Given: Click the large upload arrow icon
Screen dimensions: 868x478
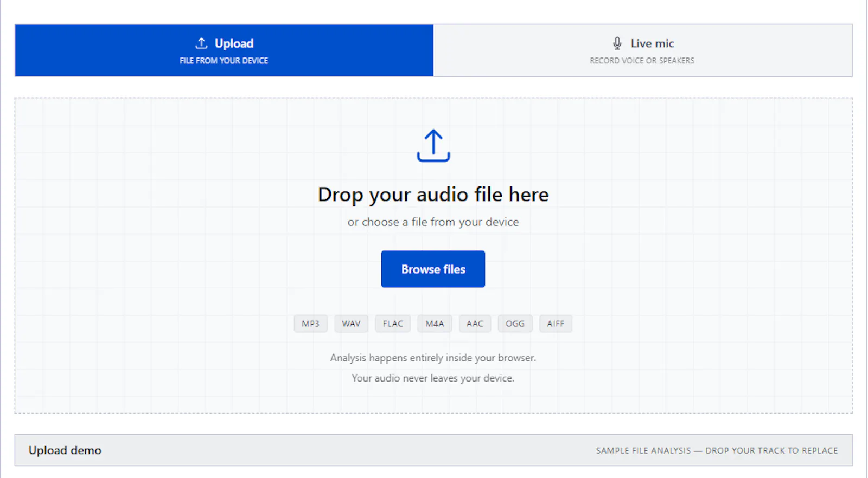Looking at the screenshot, I should (x=433, y=145).
